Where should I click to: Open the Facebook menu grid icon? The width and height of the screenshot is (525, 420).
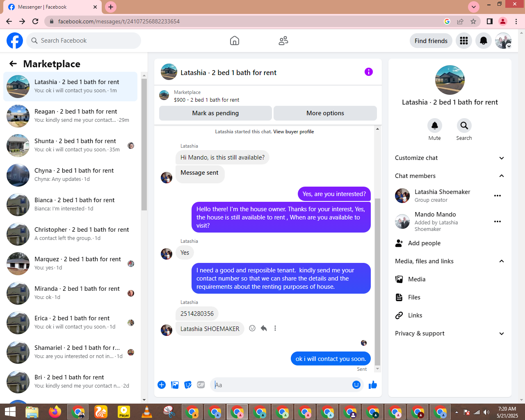tap(464, 41)
